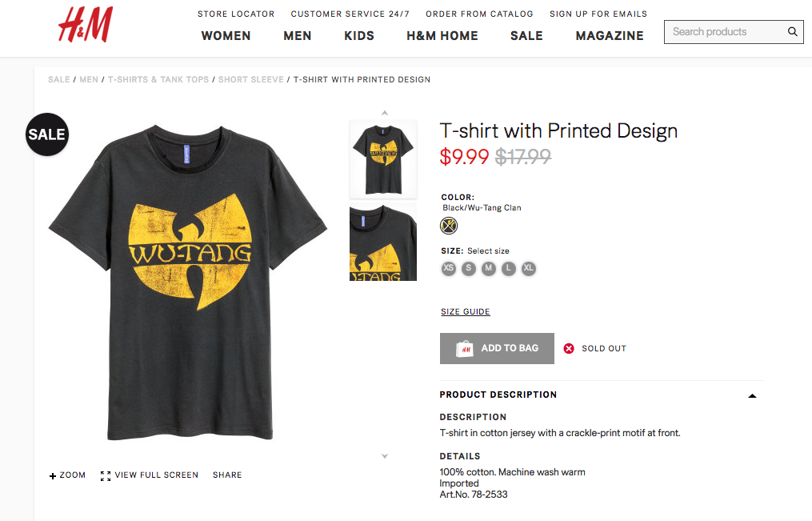Click the red sold out icon
This screenshot has width=812, height=521.
(x=569, y=348)
